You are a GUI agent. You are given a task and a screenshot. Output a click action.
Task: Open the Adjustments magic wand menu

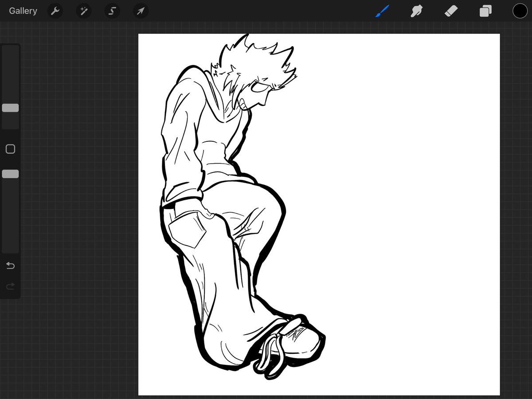tap(83, 11)
